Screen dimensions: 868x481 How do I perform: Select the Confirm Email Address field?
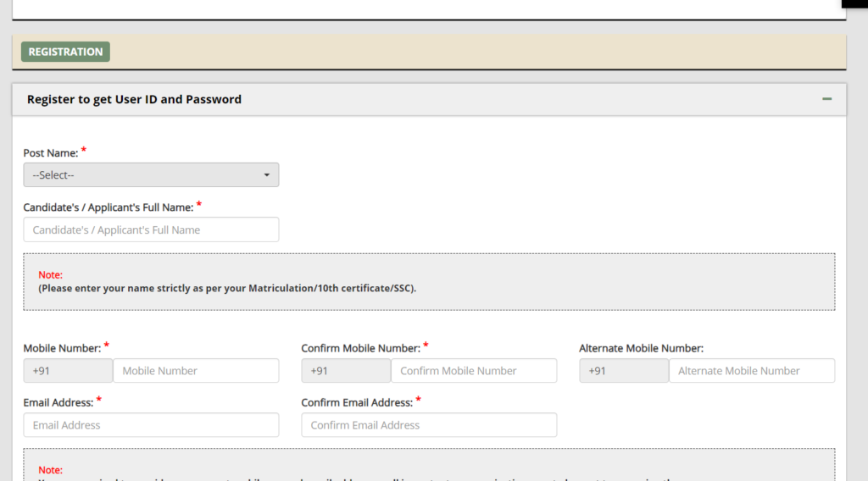429,425
